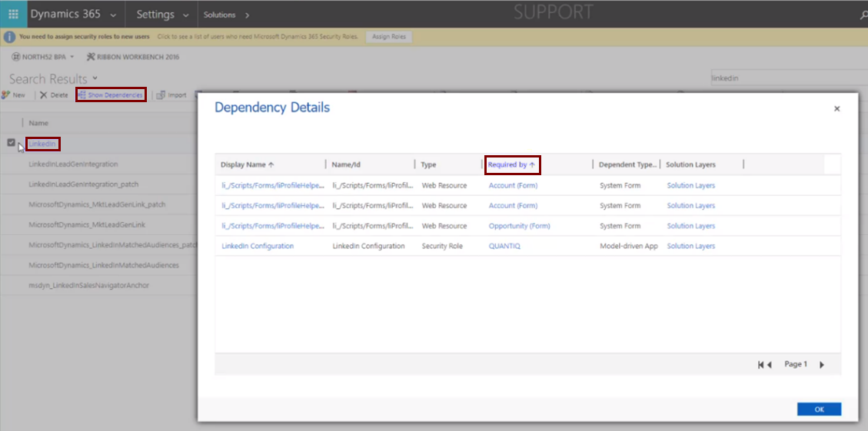Image resolution: width=868 pixels, height=431 pixels.
Task: Click the Import toolbar button
Action: click(171, 95)
